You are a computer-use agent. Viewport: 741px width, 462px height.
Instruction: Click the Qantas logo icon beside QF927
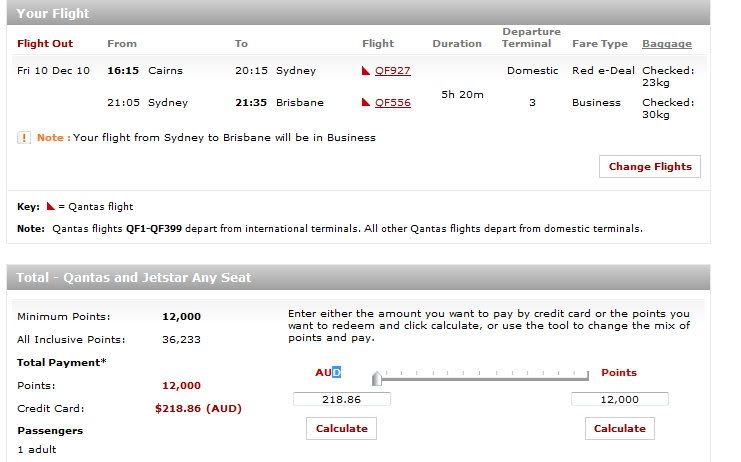(x=366, y=70)
